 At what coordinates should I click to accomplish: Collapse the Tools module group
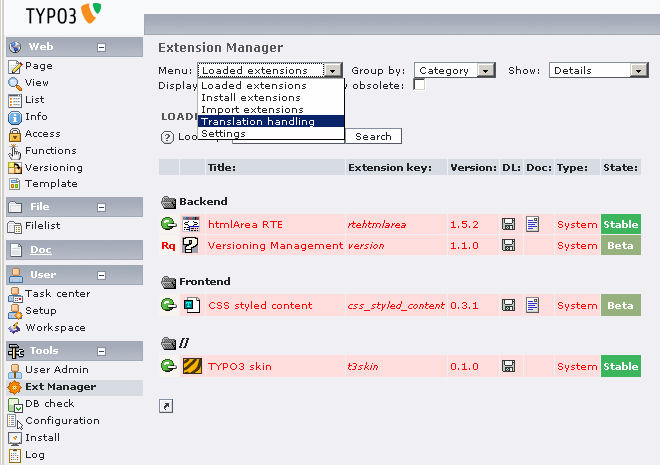(x=101, y=351)
